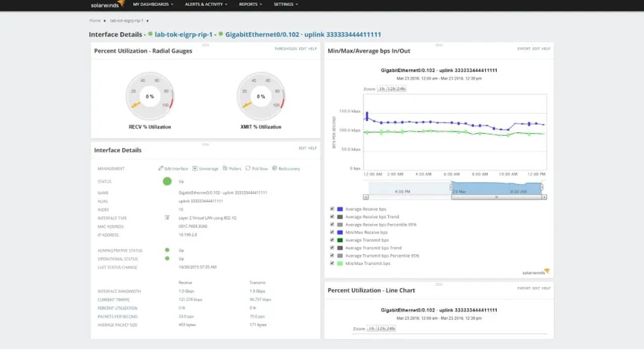Click dark green Average Transmit bps legend swatch
This screenshot has width=644, height=349.
pyautogui.click(x=340, y=240)
